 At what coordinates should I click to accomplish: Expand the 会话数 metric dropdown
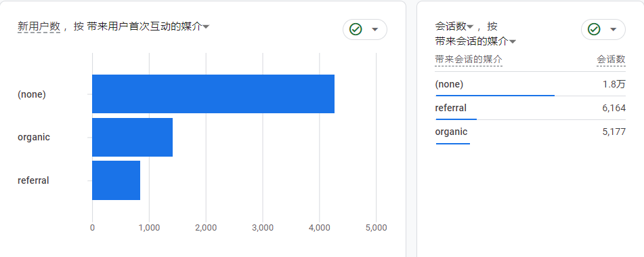point(454,26)
